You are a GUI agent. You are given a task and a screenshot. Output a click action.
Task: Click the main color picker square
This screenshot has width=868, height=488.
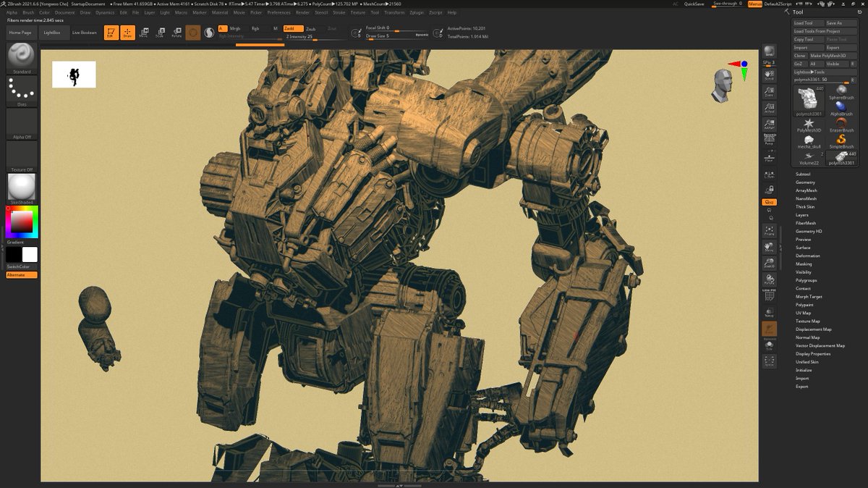tap(22, 223)
